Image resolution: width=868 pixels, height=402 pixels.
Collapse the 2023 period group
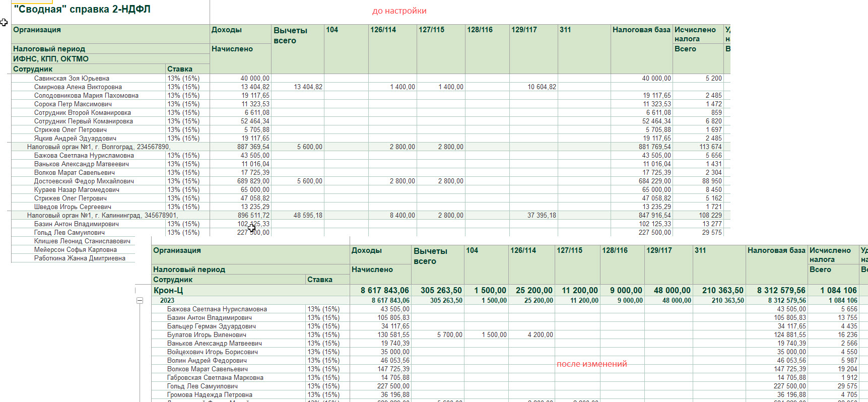click(x=140, y=300)
